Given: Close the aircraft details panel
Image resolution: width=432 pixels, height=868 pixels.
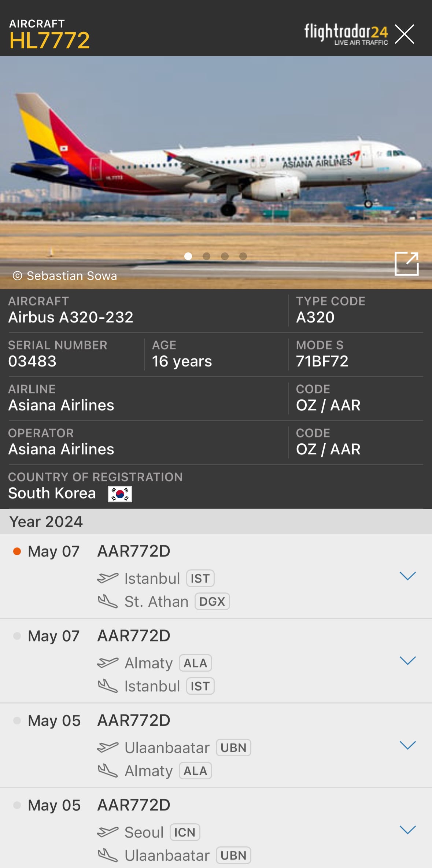Looking at the screenshot, I should 405,34.
